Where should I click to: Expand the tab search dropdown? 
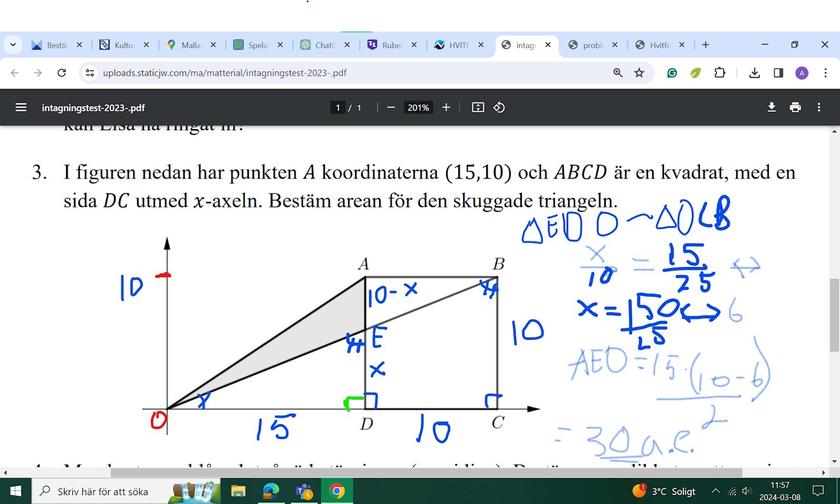click(13, 45)
